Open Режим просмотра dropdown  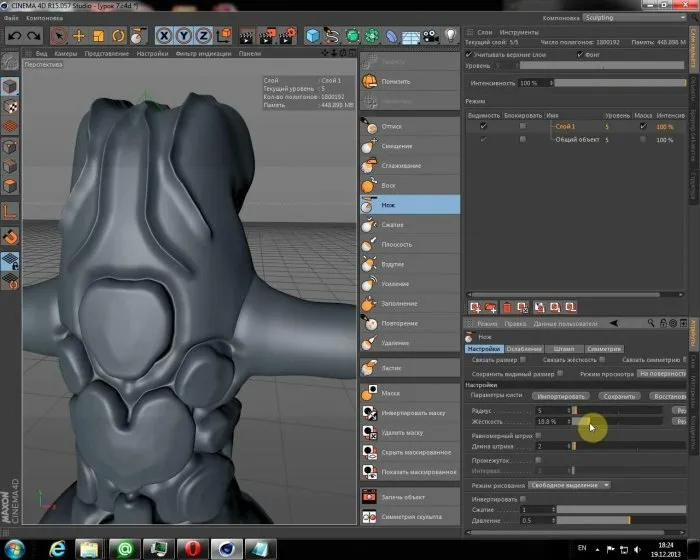[x=661, y=372]
